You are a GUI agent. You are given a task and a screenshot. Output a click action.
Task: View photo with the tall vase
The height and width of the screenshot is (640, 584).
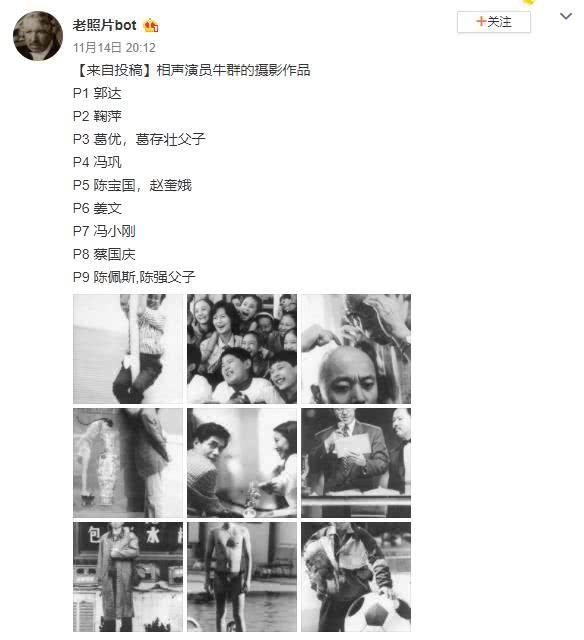coord(128,463)
